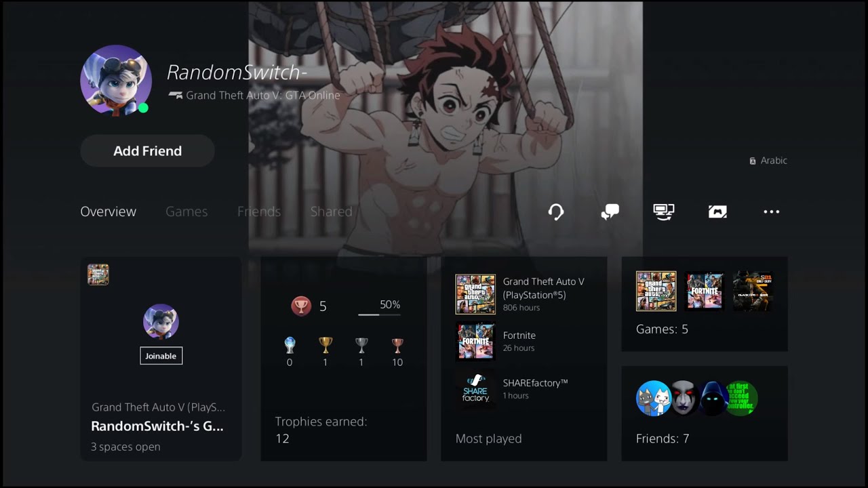868x488 pixels.
Task: Click the Most played label
Action: pos(488,439)
